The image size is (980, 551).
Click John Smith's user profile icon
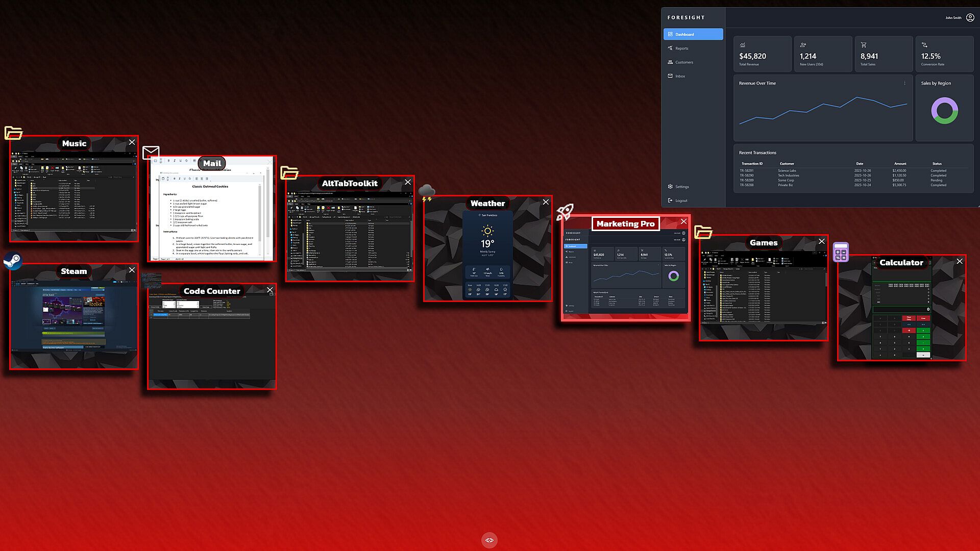[x=970, y=17]
